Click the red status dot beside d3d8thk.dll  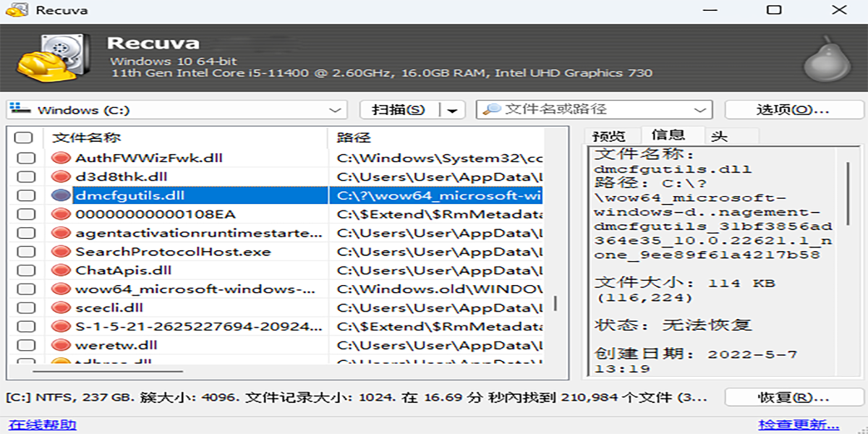(x=60, y=176)
